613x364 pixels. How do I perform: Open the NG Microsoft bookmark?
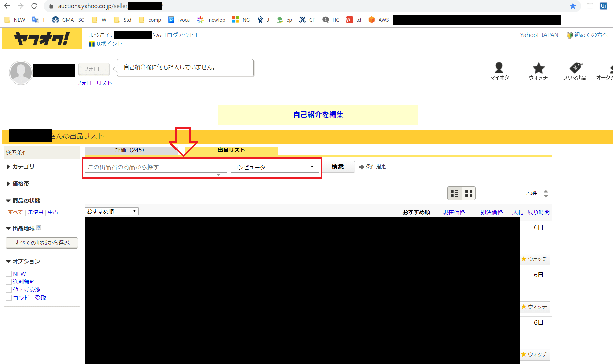coord(241,20)
